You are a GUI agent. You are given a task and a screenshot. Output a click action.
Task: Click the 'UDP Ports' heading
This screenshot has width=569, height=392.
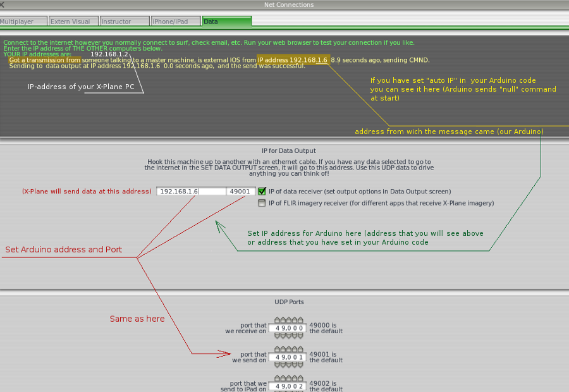289,302
